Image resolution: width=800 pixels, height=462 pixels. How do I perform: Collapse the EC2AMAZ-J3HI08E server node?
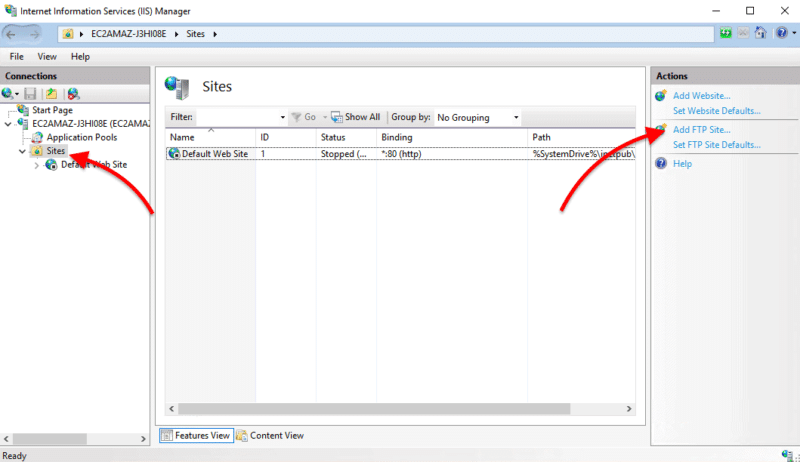click(8, 124)
